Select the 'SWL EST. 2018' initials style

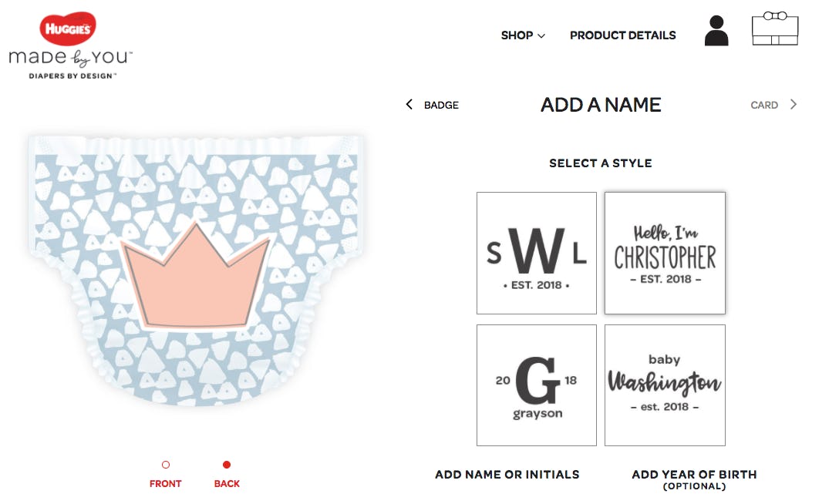tap(536, 253)
